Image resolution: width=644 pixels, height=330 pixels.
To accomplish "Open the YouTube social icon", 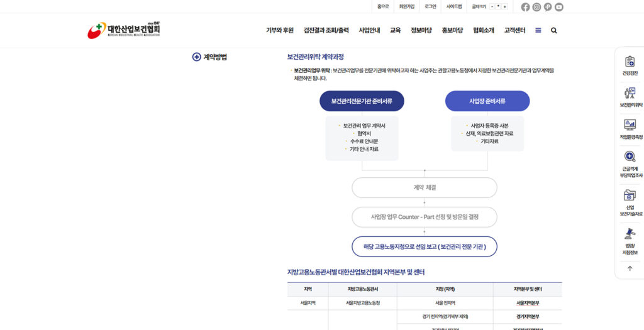I will pos(559,7).
